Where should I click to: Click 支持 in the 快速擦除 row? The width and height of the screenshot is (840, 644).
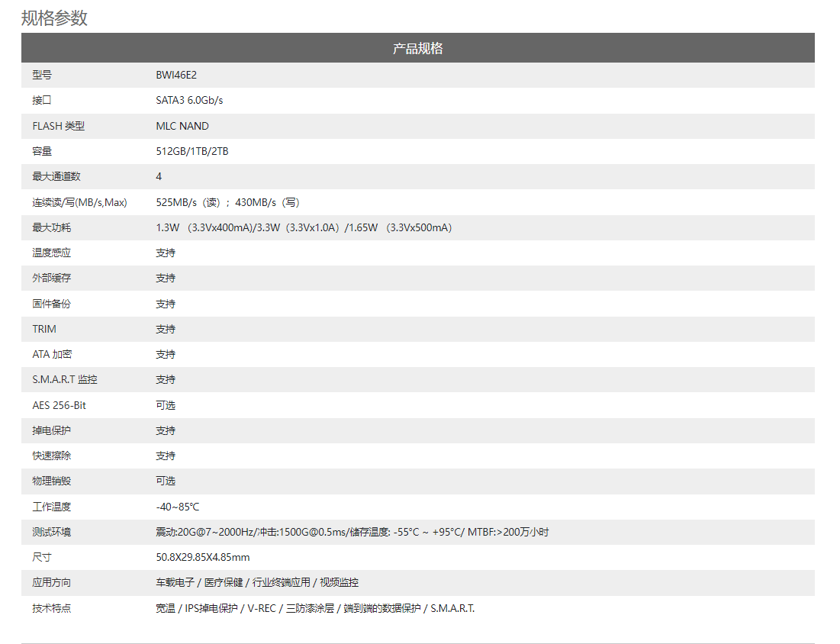(166, 456)
